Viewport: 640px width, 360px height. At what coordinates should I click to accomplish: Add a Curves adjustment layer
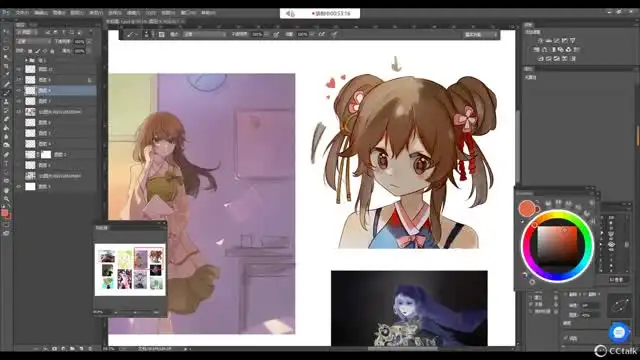[x=557, y=41]
